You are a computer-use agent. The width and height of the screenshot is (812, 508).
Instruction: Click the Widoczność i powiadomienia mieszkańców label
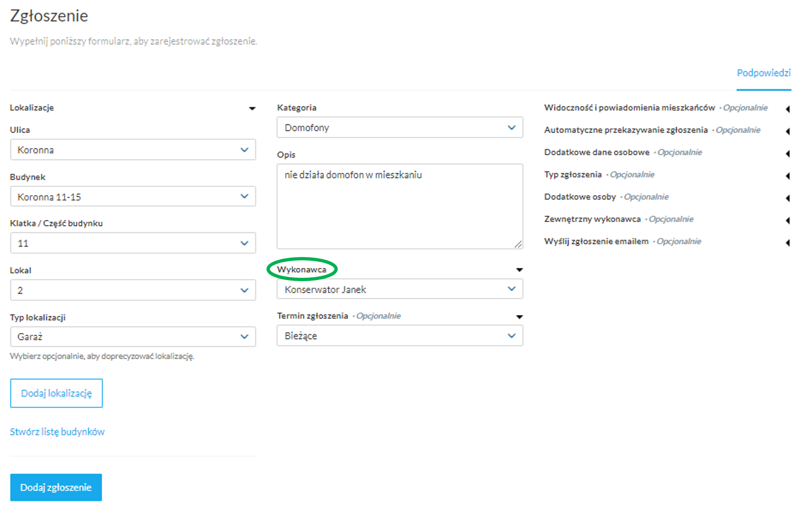click(x=629, y=107)
